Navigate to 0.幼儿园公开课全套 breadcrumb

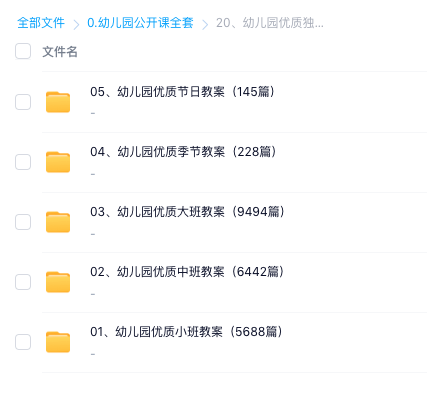pos(140,23)
